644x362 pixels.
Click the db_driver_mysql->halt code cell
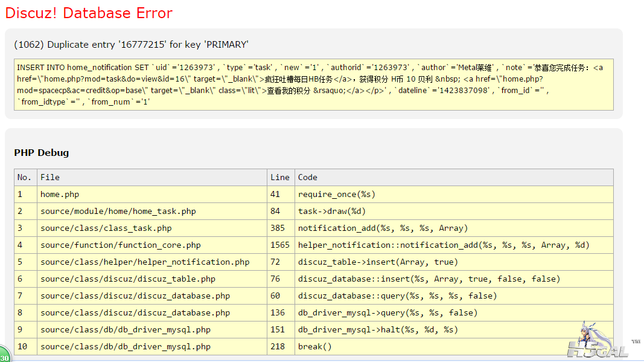(378, 330)
